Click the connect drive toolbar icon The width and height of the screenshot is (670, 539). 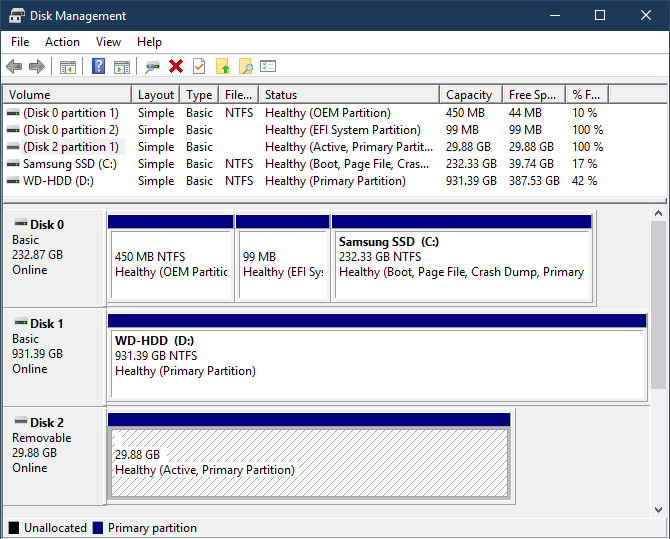pos(152,67)
